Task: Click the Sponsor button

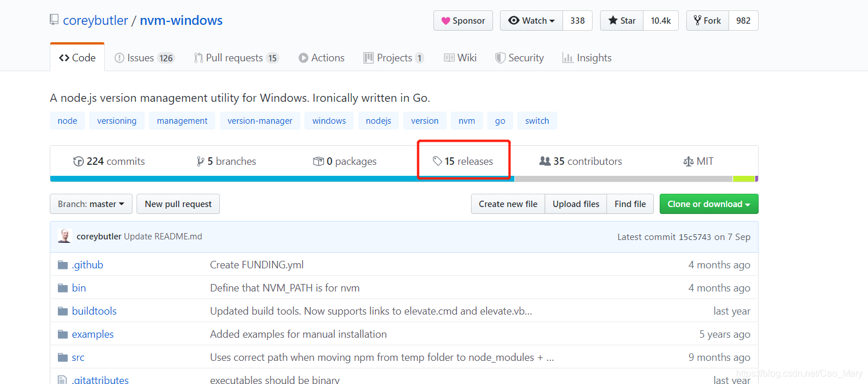Action: click(x=463, y=21)
